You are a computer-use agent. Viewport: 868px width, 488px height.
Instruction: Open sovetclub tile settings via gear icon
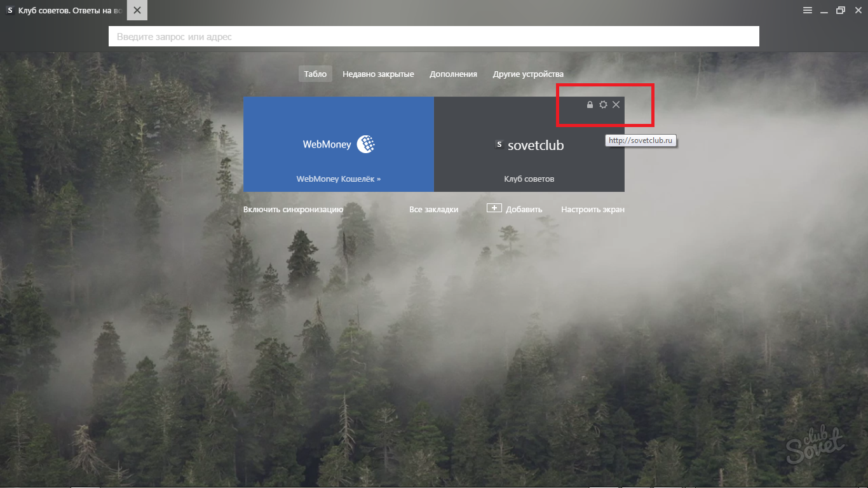click(x=603, y=105)
